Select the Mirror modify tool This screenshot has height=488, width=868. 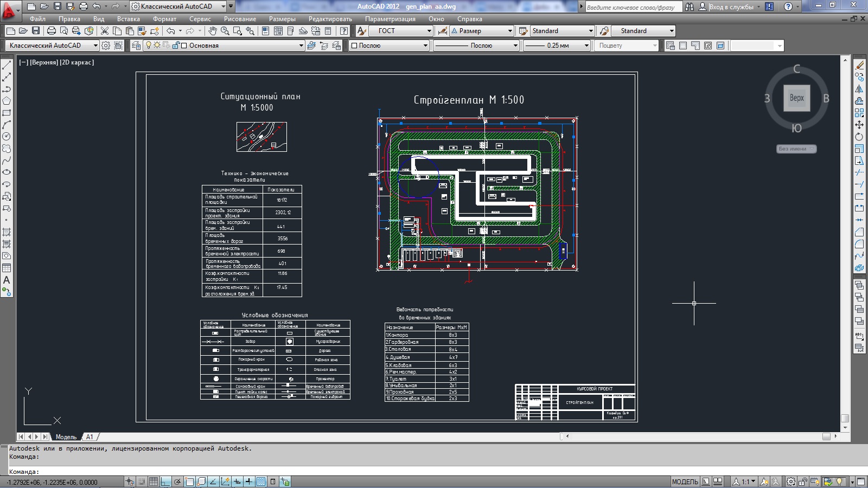(x=859, y=89)
